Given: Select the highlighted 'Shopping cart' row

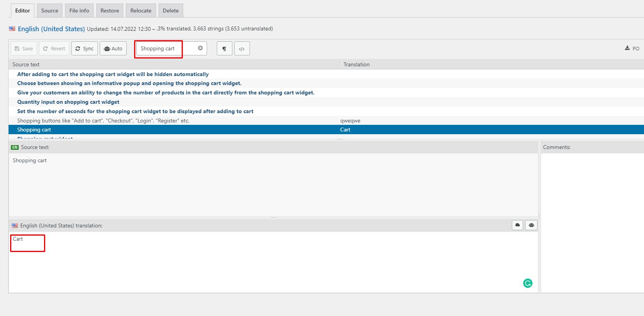Looking at the screenshot, I should pos(326,130).
